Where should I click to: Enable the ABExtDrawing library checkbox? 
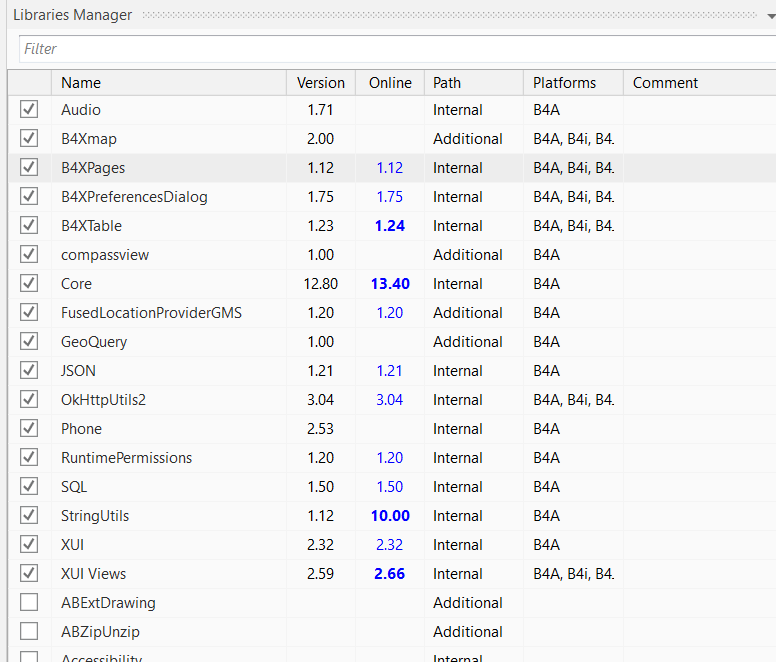29,603
